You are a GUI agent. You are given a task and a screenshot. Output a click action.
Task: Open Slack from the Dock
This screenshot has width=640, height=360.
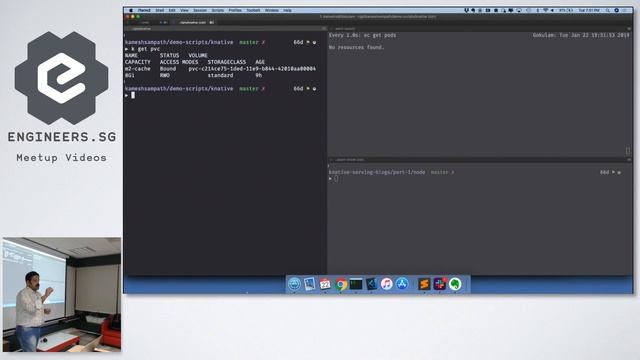pyautogui.click(x=440, y=284)
